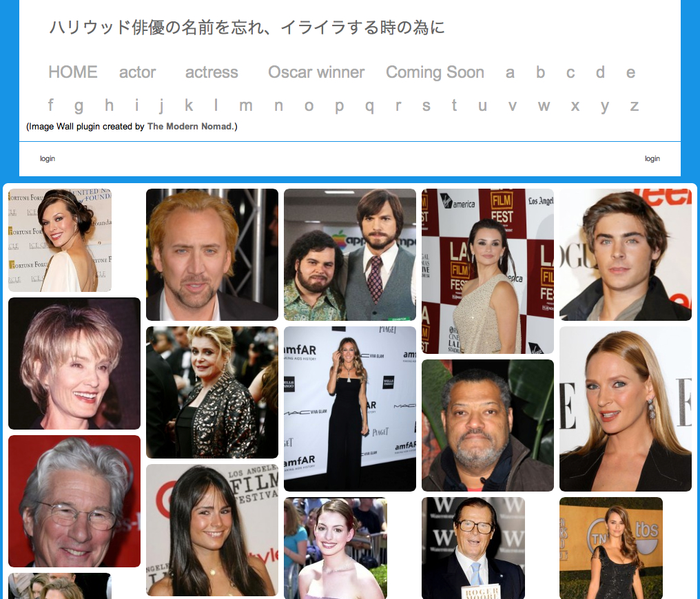Filter names by letter o

tap(309, 106)
